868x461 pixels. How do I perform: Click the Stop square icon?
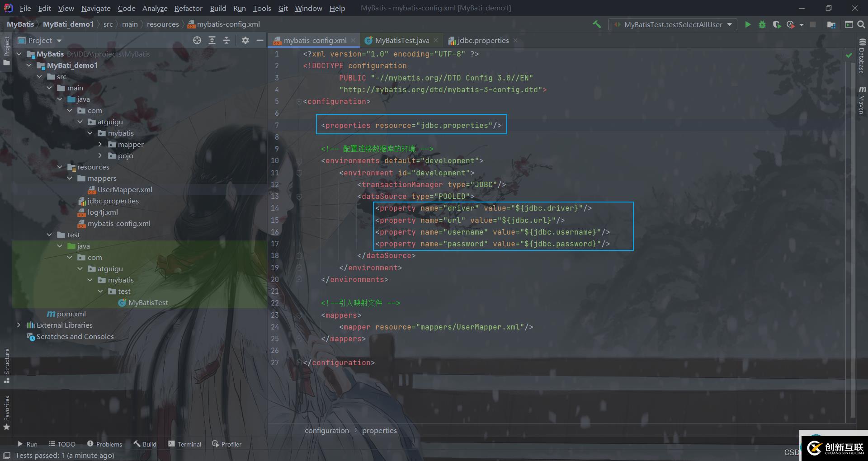pyautogui.click(x=813, y=24)
